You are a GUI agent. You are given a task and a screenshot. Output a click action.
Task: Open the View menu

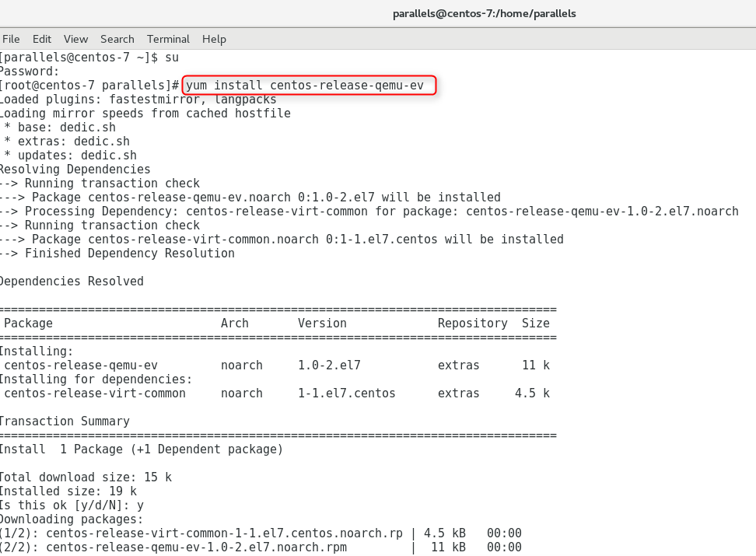75,39
